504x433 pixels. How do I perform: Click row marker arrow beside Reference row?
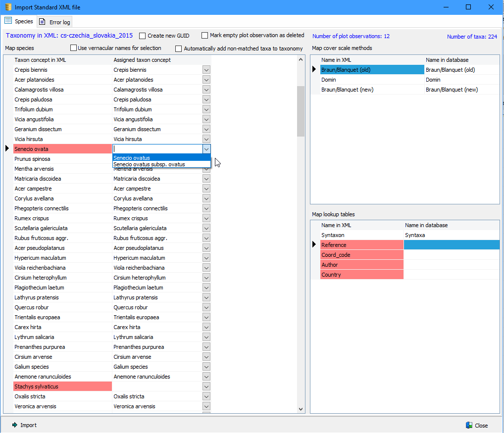click(x=314, y=245)
